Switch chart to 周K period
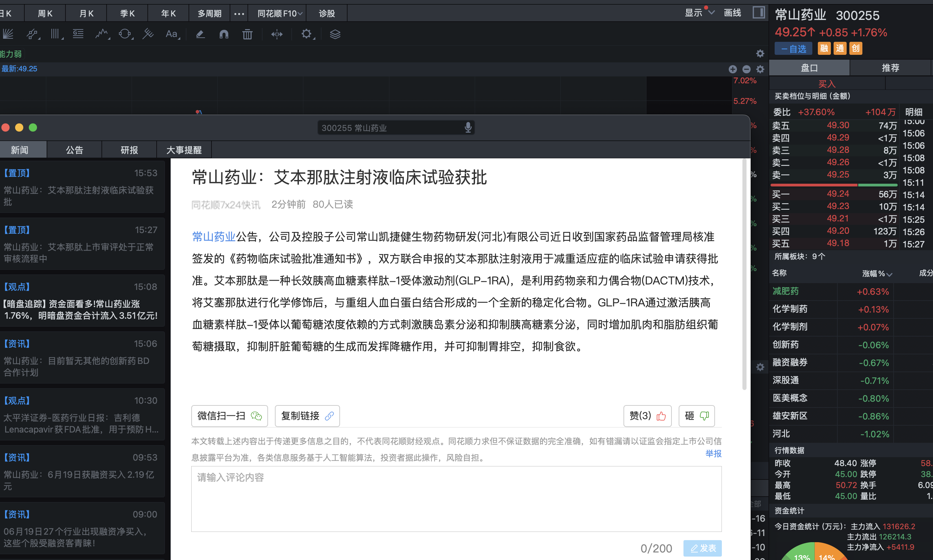The image size is (933, 560). (x=45, y=13)
